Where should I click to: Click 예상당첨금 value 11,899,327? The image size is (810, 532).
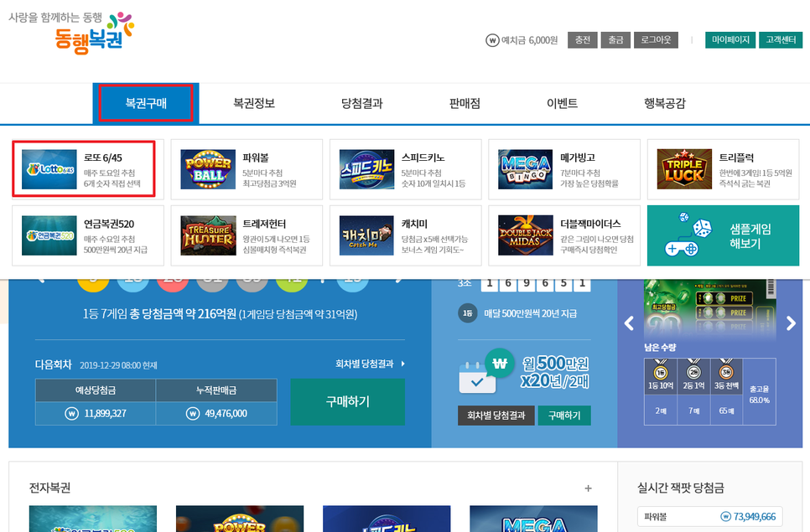point(105,413)
